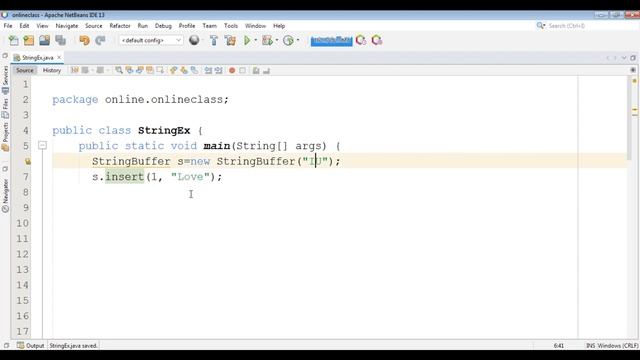Click the Find Previous Occurrence icon
Viewport: 640px width, 360px height.
click(x=129, y=71)
